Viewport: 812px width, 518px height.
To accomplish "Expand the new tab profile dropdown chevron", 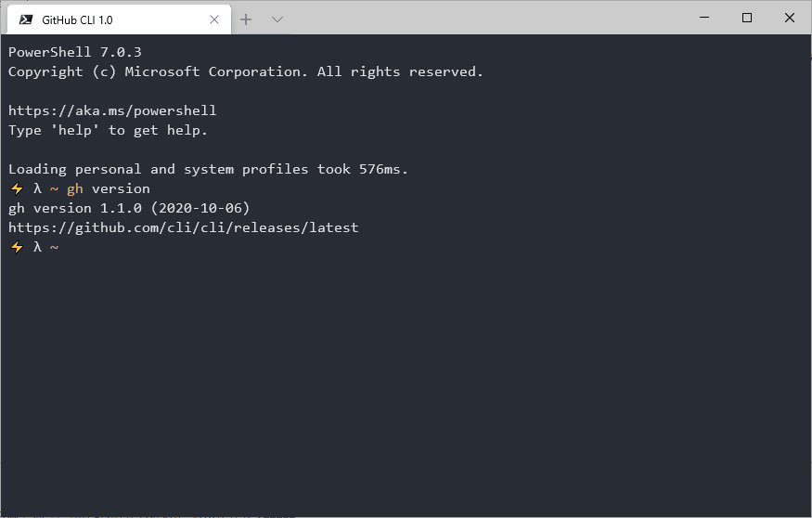I will (277, 19).
